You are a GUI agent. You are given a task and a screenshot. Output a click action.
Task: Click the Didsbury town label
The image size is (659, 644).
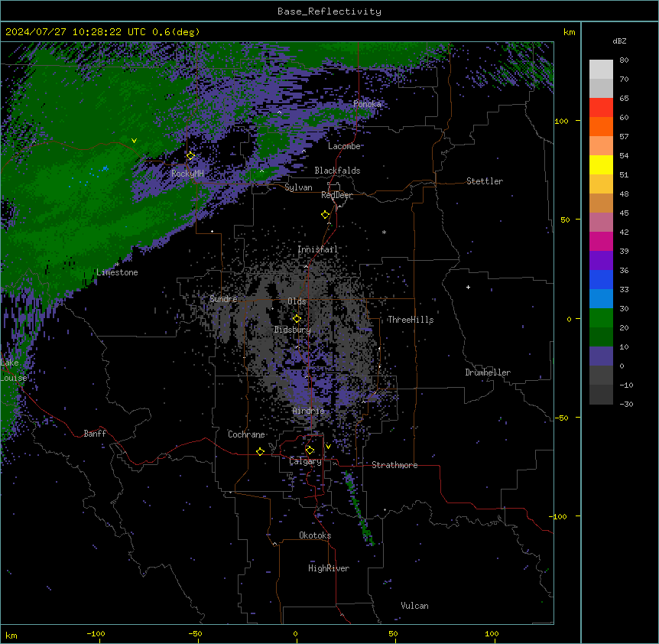click(293, 330)
